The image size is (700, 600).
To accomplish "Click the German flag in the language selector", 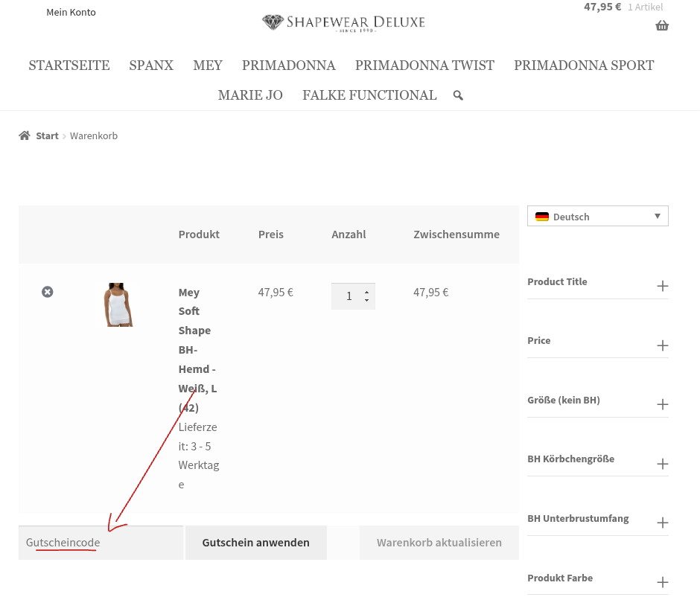I will [x=543, y=217].
